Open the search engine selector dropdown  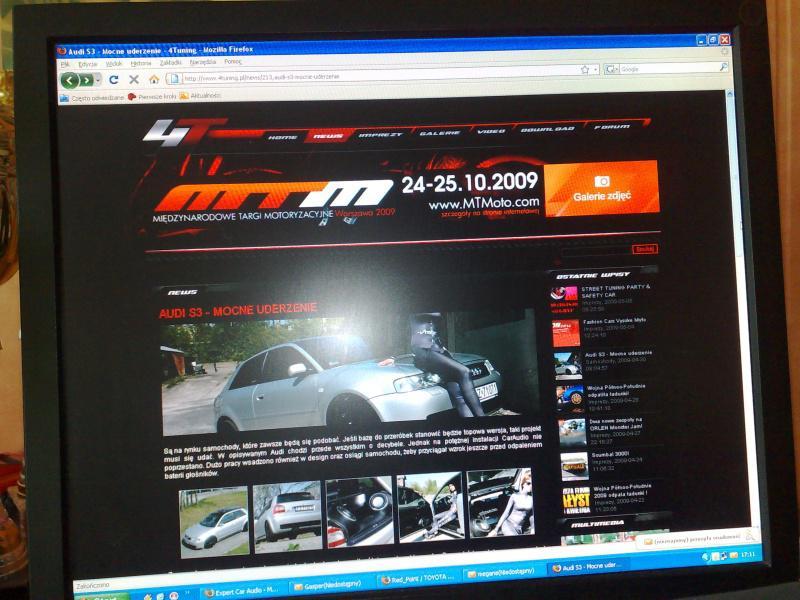[611, 69]
